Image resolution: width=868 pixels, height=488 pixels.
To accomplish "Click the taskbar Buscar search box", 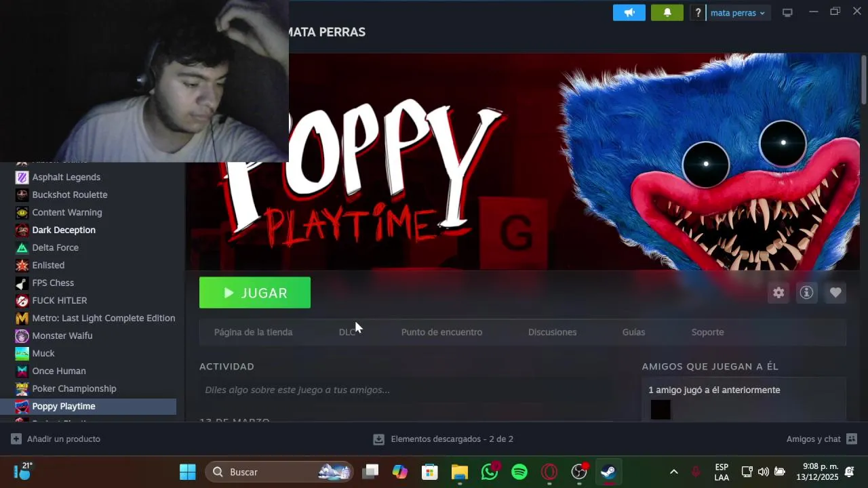I will point(280,472).
